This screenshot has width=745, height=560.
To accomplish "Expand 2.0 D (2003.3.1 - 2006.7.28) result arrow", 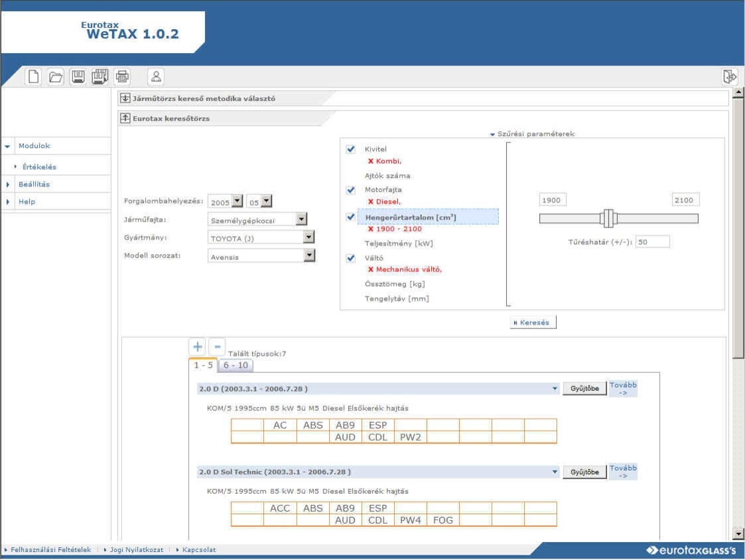I will [x=555, y=389].
